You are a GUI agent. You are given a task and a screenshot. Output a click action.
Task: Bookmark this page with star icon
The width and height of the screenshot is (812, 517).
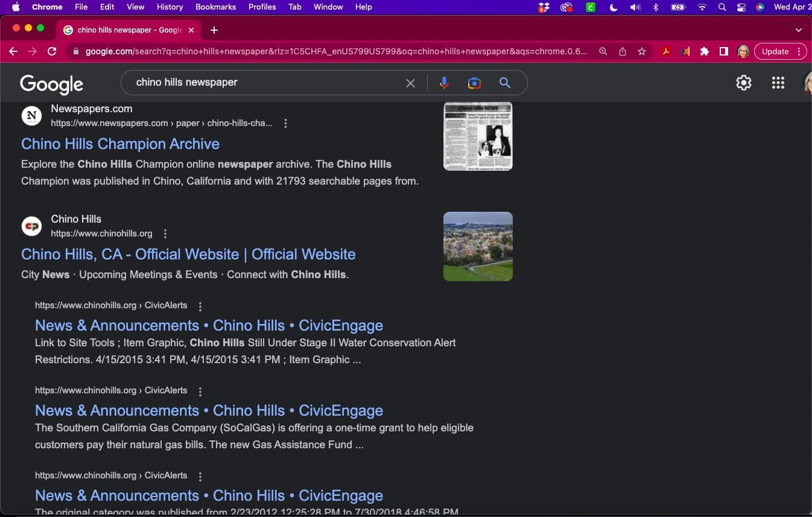coord(642,52)
